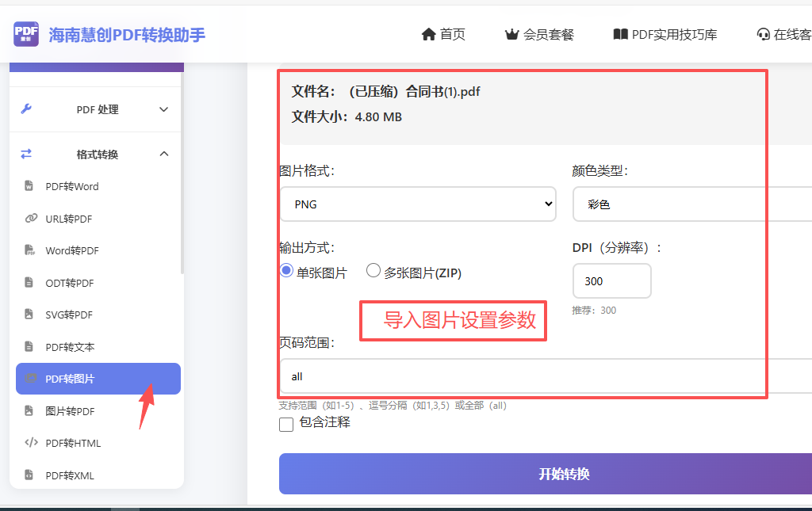Choose PDF转文本 in the sidebar
Viewport: 812px width, 511px height.
[98, 346]
